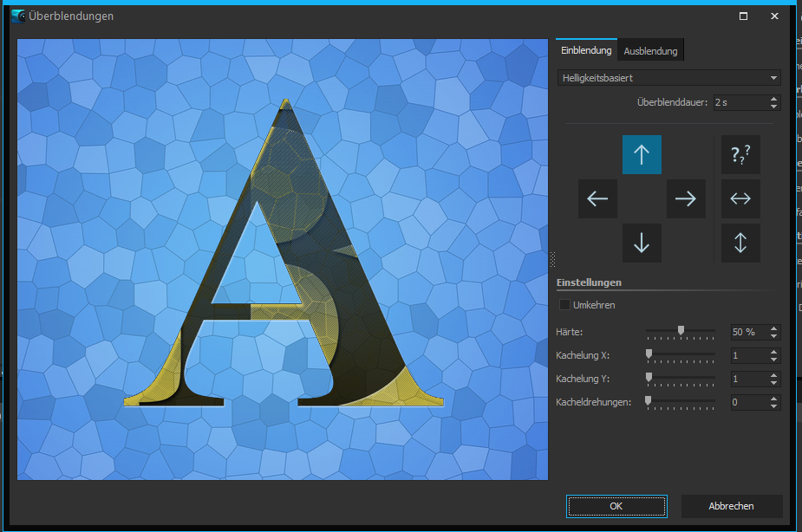802x532 pixels.
Task: Click the Abbrechen button
Action: 732,506
